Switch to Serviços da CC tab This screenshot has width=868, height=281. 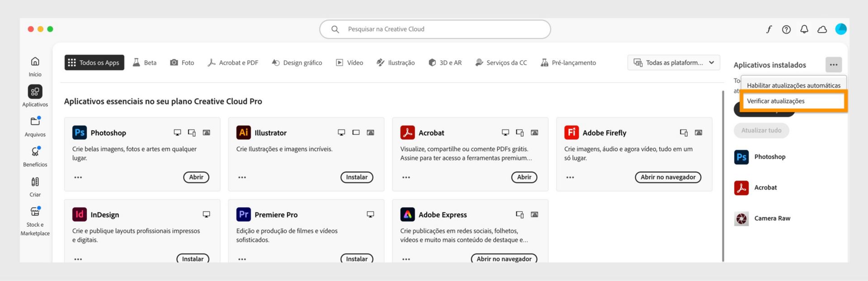501,62
